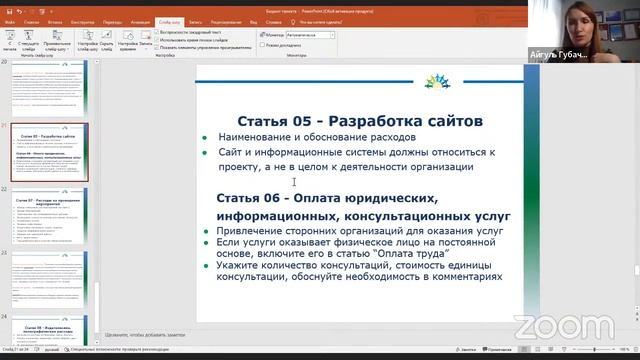Select slide 21 thumbnail Статья 05
Screen dimensions: 640x360
[49, 152]
